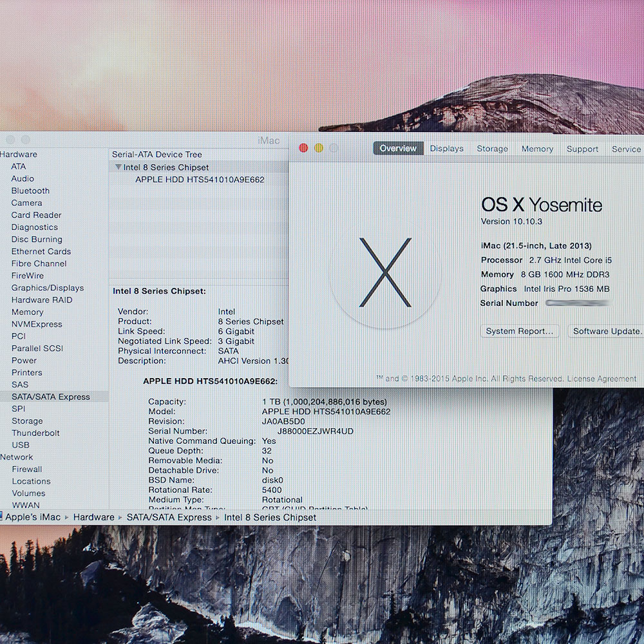The image size is (644, 644).
Task: Select Audio in Hardware sidebar
Action: (x=23, y=178)
